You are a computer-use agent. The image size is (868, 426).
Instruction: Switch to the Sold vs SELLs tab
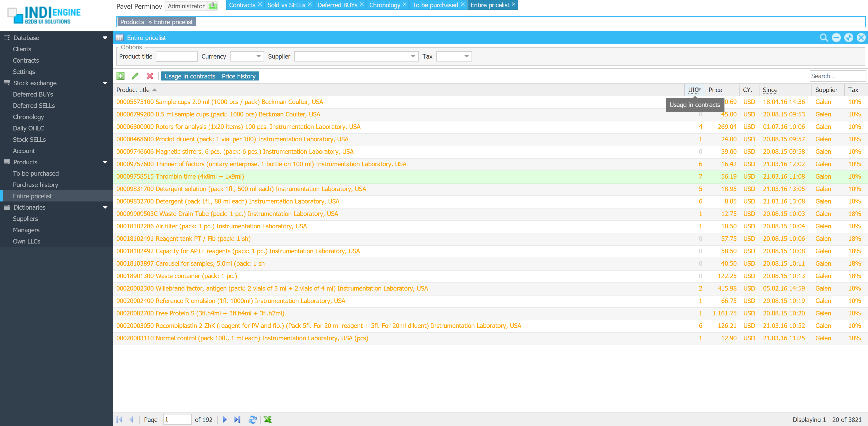coord(286,5)
